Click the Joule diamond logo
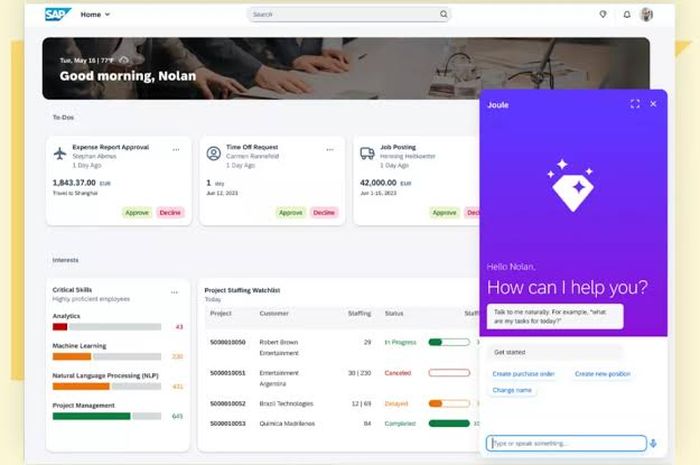This screenshot has width=700, height=465. tap(571, 185)
